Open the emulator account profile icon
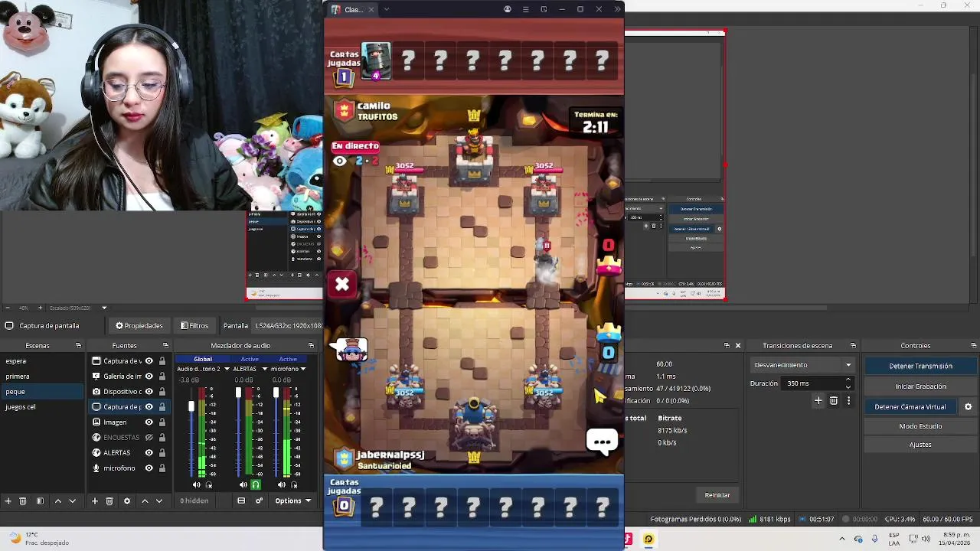The width and height of the screenshot is (980, 551). click(x=507, y=9)
